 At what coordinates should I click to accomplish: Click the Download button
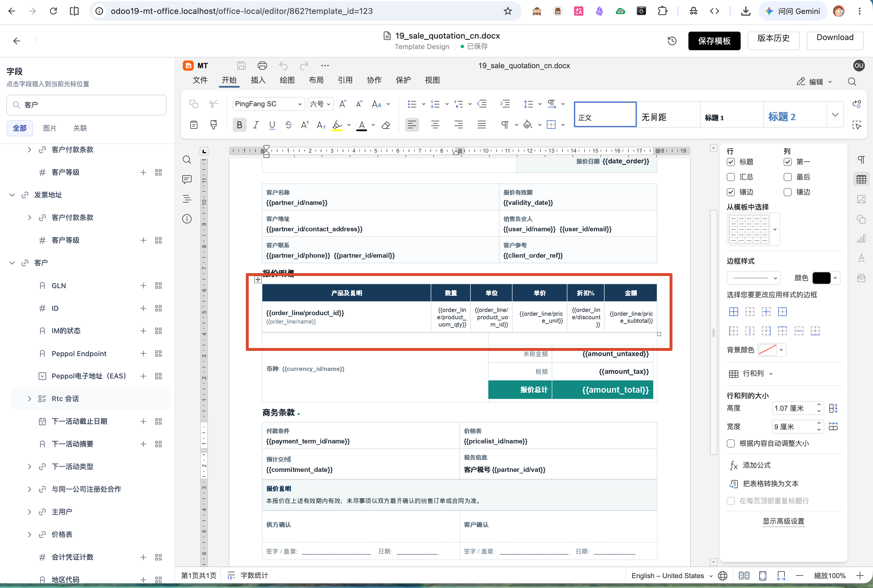tap(835, 41)
